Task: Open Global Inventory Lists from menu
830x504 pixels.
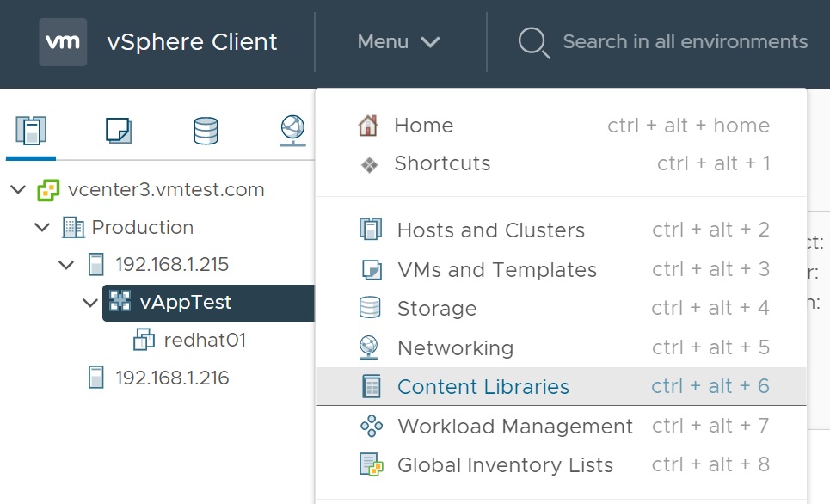Action: coord(561,464)
